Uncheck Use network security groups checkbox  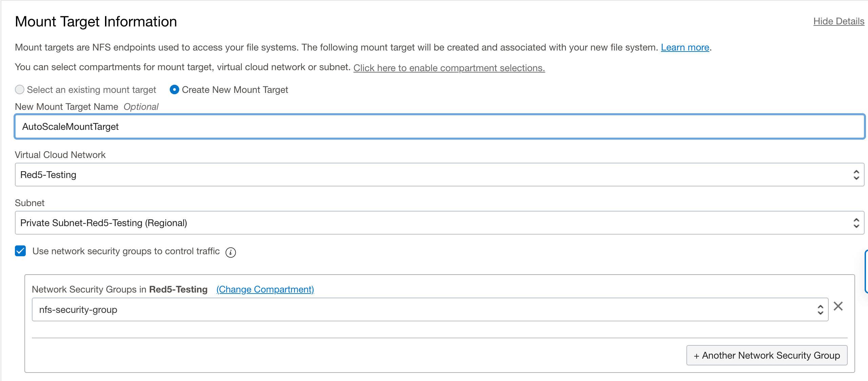click(20, 251)
